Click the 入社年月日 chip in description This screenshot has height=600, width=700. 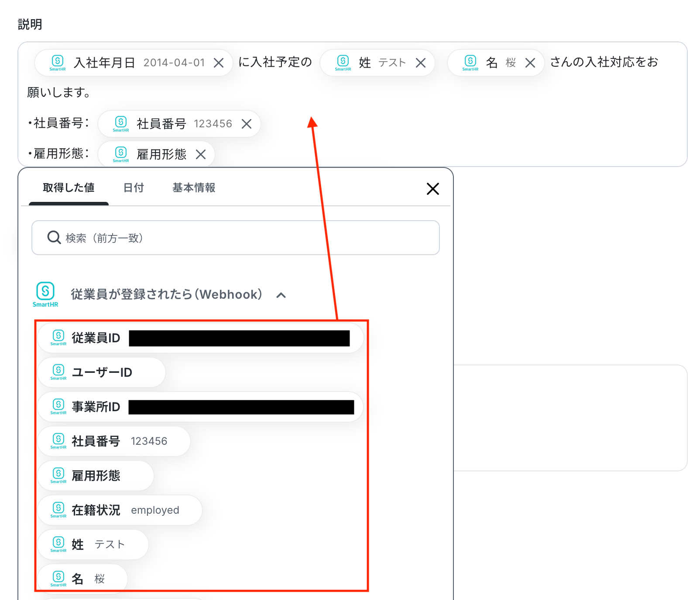(x=134, y=63)
